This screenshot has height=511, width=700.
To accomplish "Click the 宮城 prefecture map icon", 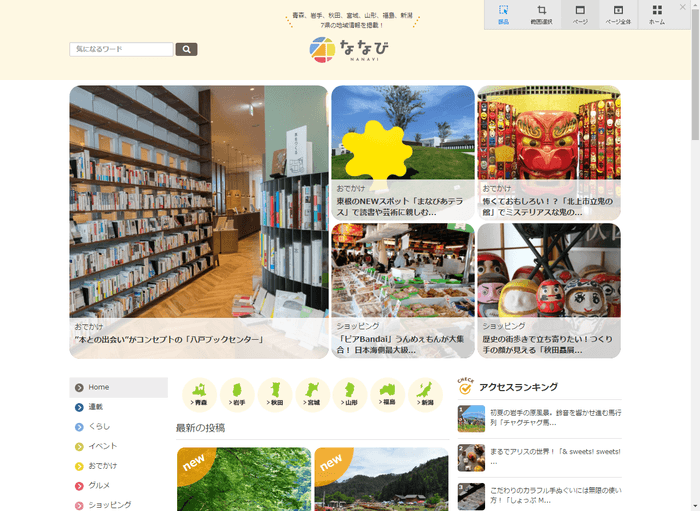I will pyautogui.click(x=313, y=394).
